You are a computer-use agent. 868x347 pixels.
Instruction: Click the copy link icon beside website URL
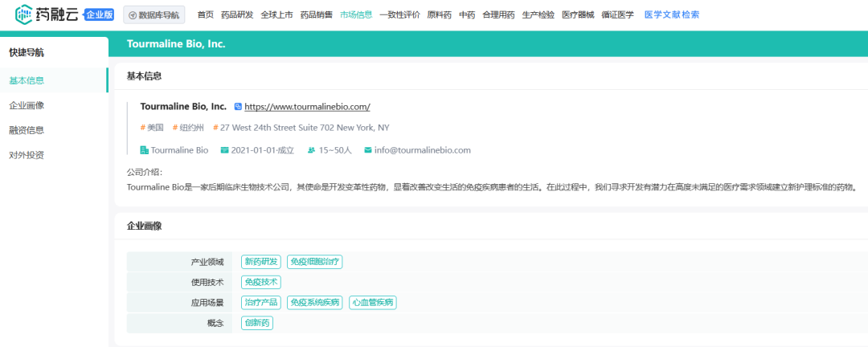(x=238, y=106)
